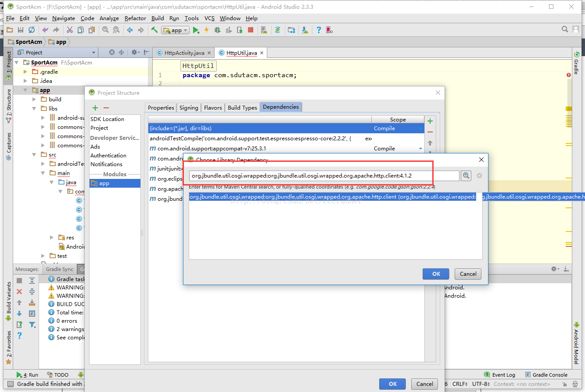Click Cancel in Choose Library Dependency dialog
Screen dimensions: 585x392
[468, 274]
